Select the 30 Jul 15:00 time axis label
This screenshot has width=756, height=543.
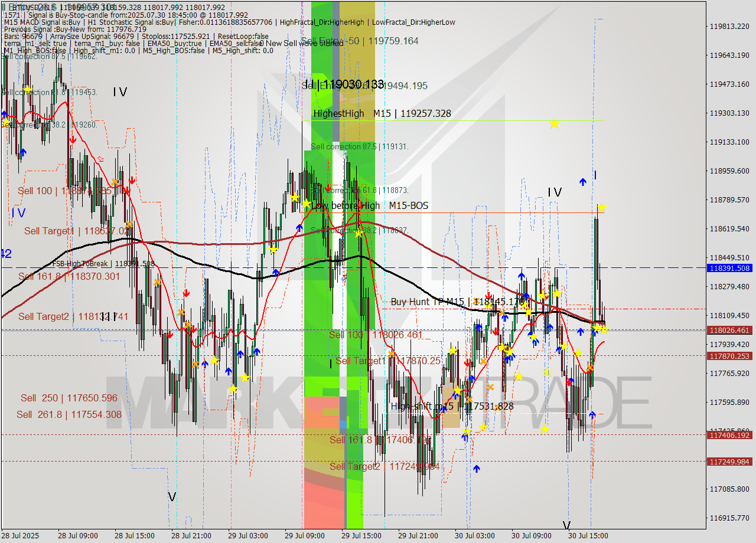click(588, 536)
